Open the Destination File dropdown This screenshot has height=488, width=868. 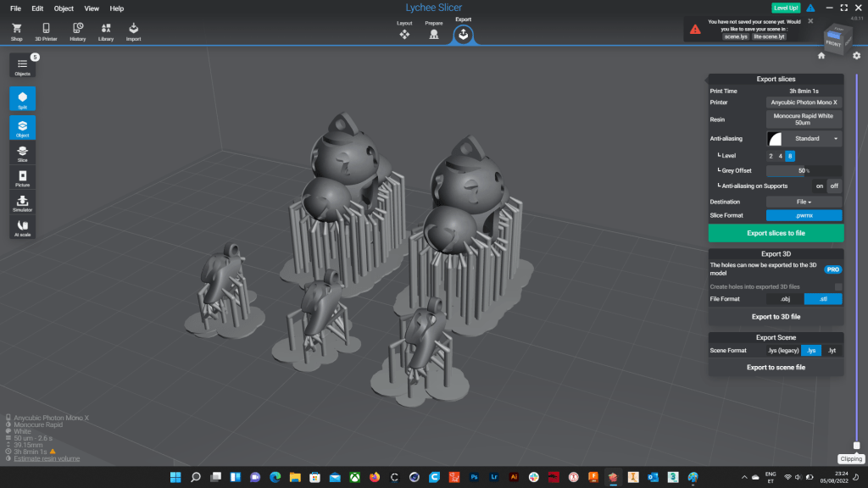[x=803, y=202]
